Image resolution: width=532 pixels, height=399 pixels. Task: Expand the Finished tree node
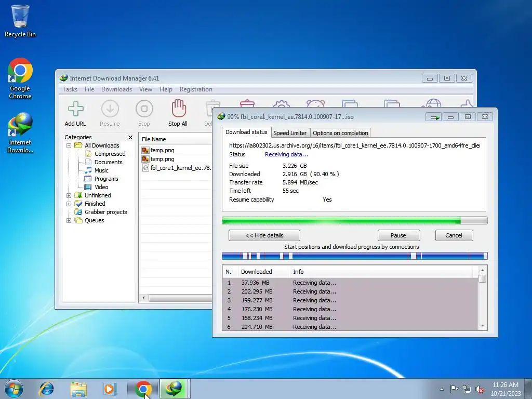point(69,204)
